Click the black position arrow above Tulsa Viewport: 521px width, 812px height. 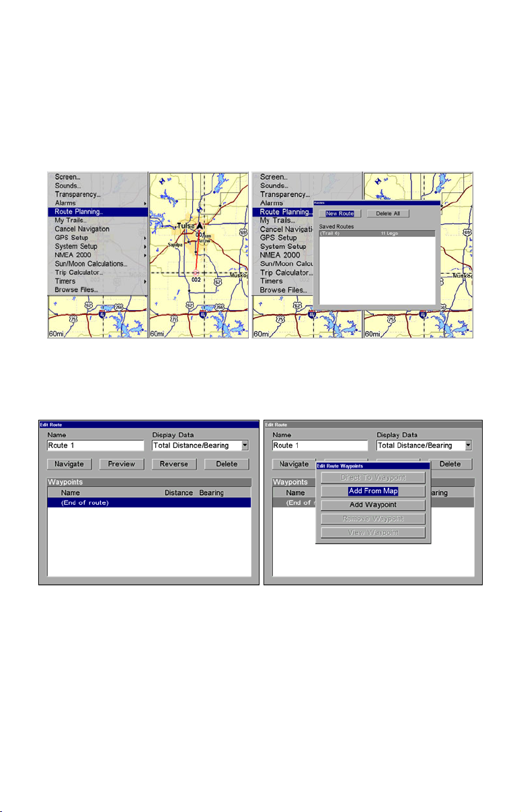(x=199, y=226)
